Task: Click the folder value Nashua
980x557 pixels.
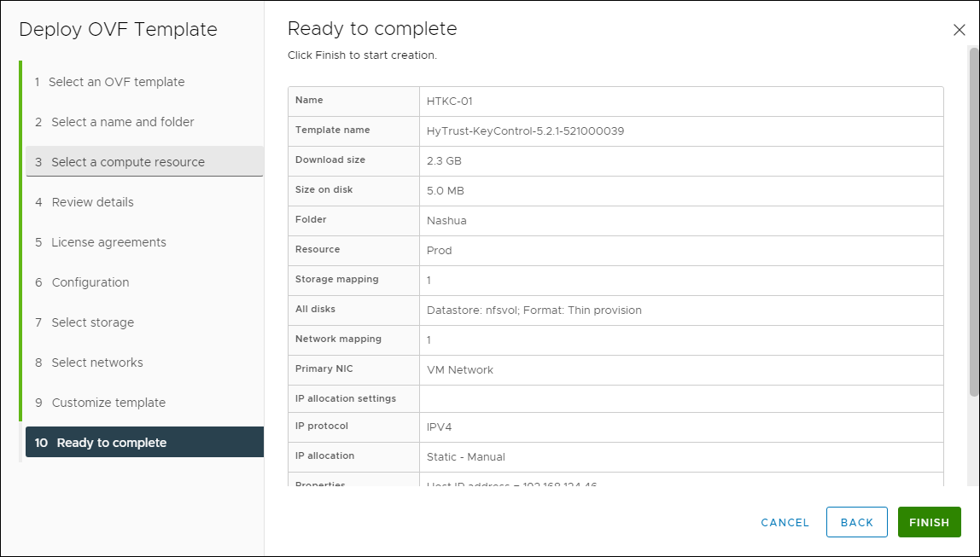Action: (446, 220)
